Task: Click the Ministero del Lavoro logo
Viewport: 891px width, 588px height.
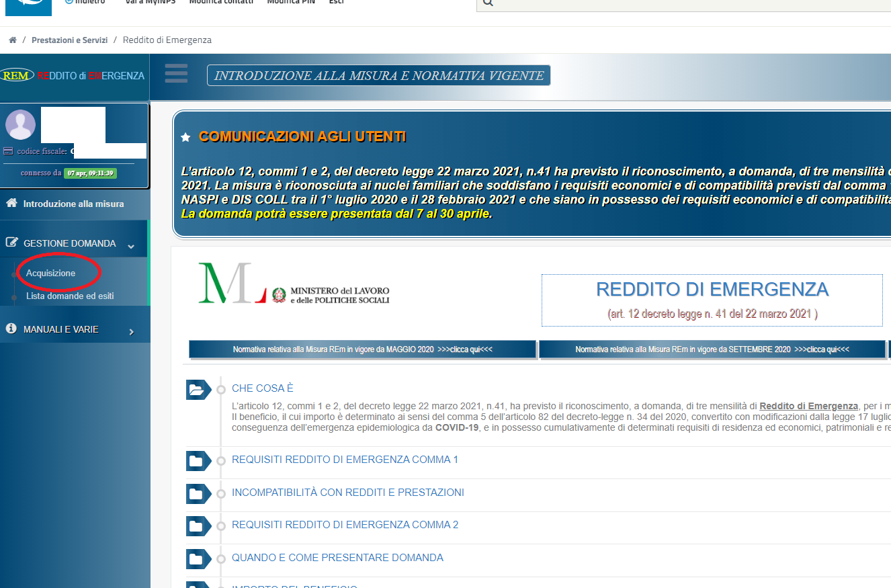Action: (294, 283)
